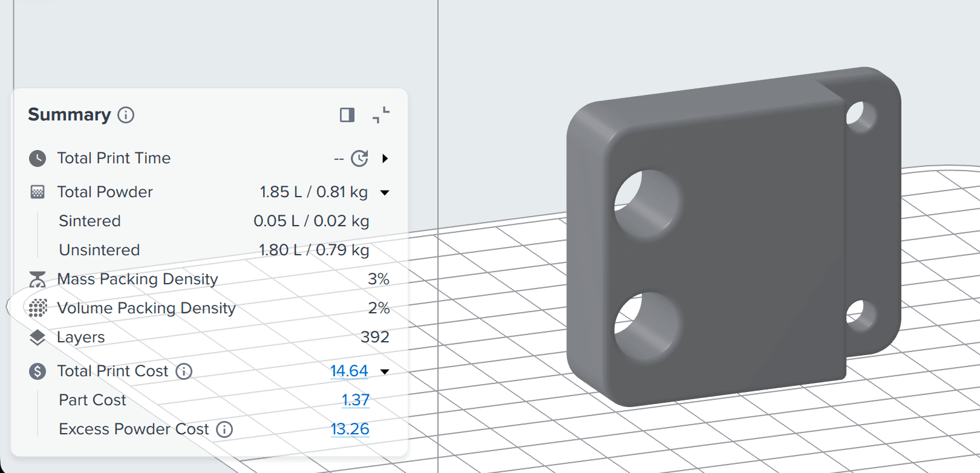Image resolution: width=980 pixels, height=473 pixels.
Task: Click the 1.85 L / 0.81 kg value
Action: point(313,192)
